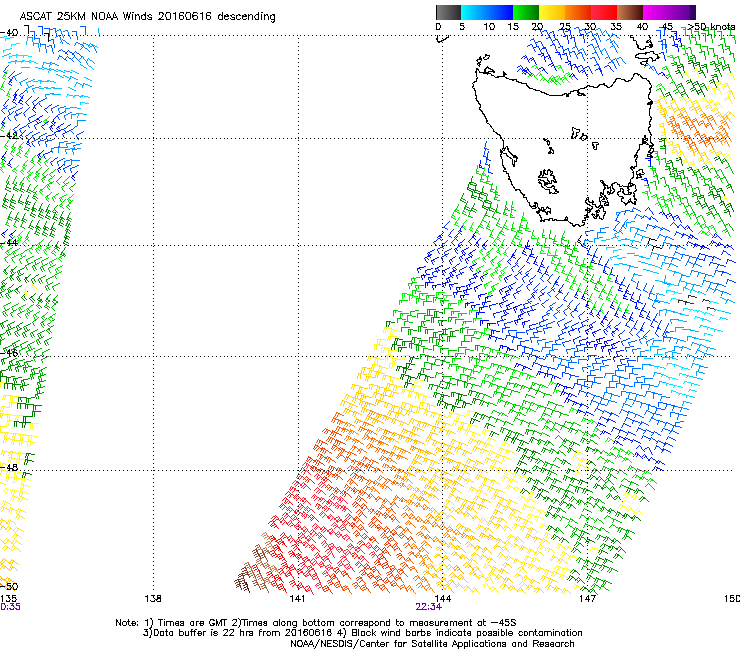Click the '10' label on the wind speed scale
The width and height of the screenshot is (740, 650).
489,27
